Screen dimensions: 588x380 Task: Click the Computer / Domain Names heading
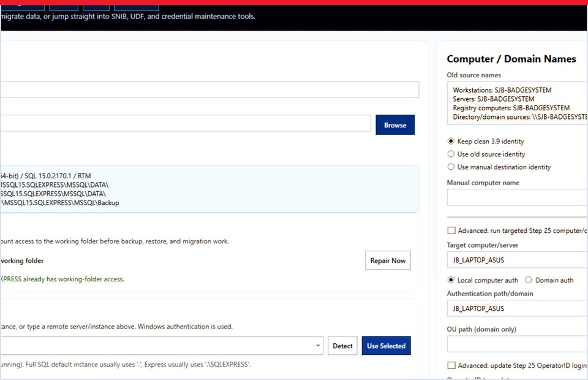pos(511,59)
